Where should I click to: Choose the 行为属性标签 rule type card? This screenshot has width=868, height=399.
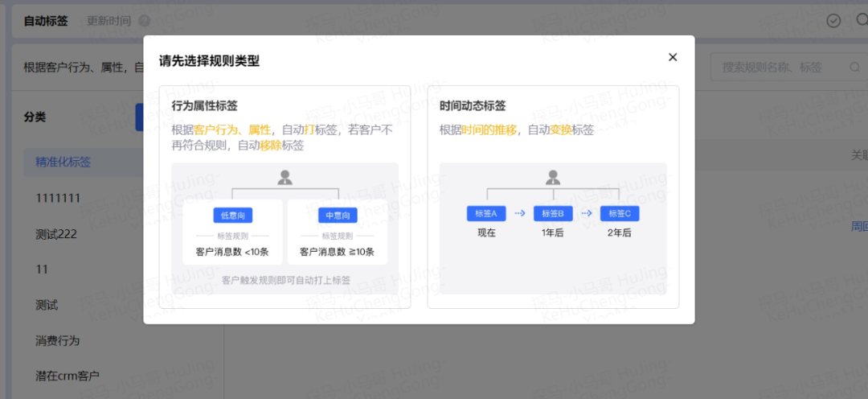coord(285,196)
